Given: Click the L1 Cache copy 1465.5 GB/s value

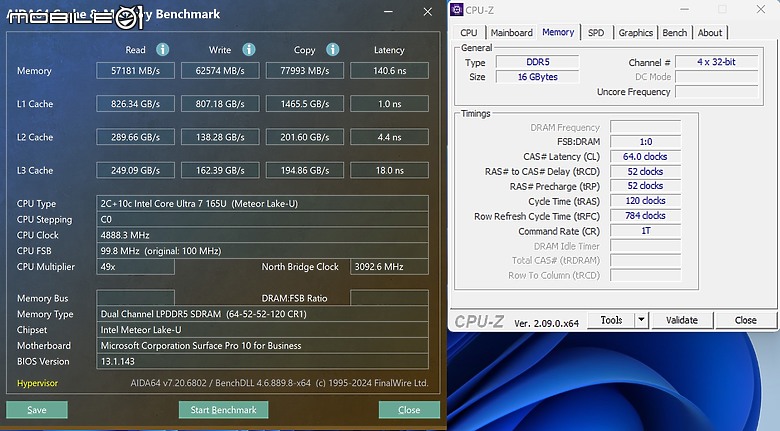Looking at the screenshot, I should coord(304,104).
